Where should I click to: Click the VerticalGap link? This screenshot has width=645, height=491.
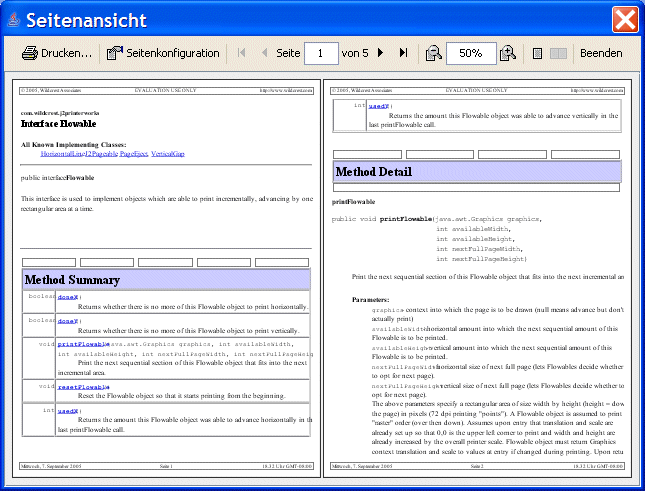click(x=168, y=153)
